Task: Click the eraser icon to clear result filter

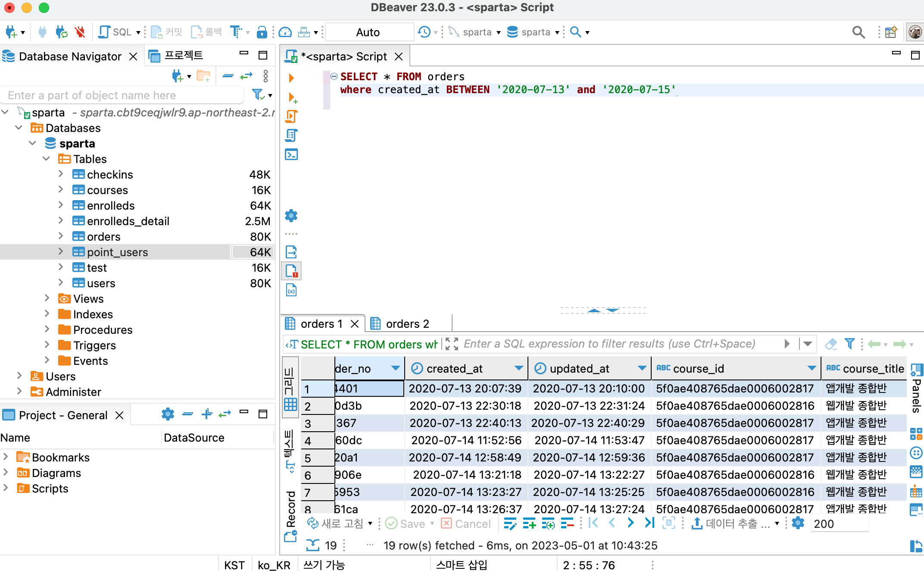Action: [x=830, y=344]
